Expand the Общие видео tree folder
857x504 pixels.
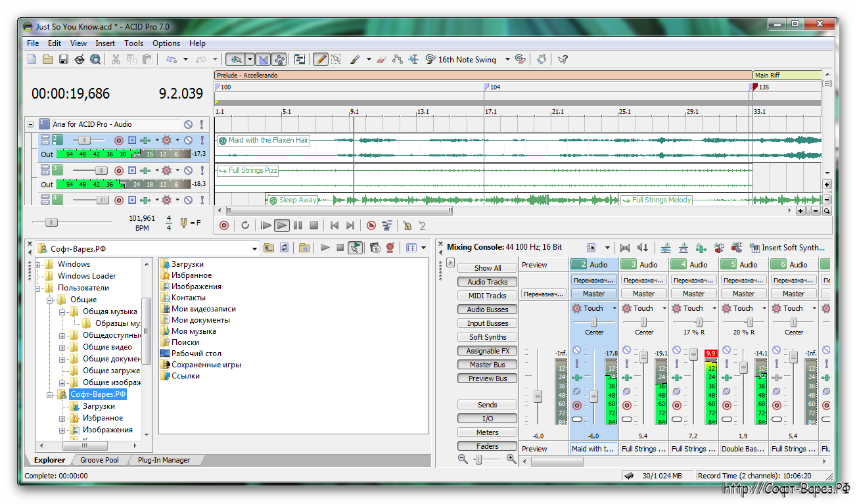coord(62,347)
